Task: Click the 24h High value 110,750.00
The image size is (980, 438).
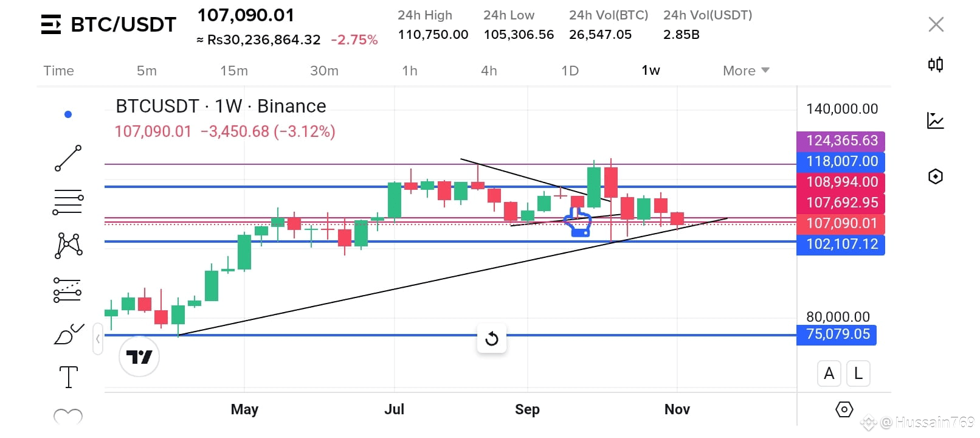Action: pos(433,35)
